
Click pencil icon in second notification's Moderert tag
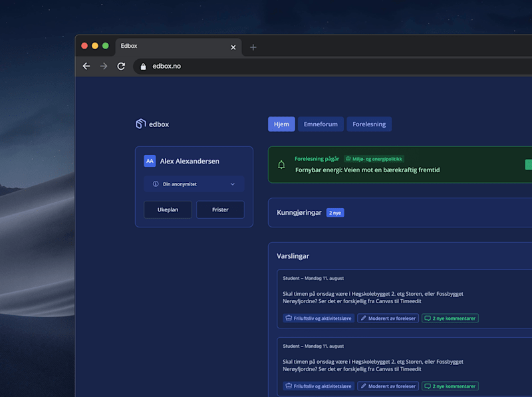[x=363, y=386]
